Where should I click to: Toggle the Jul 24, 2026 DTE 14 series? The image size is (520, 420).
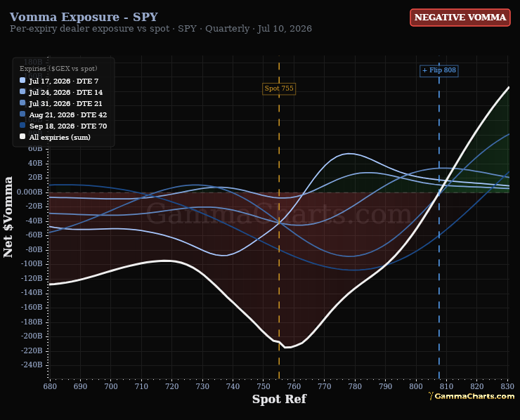click(61, 92)
